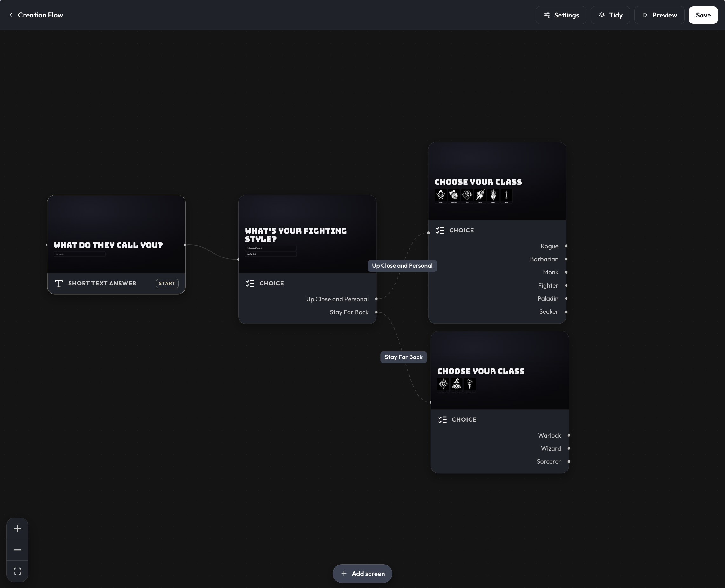Click the START badge
Viewport: 725px width, 588px height.
pos(167,284)
